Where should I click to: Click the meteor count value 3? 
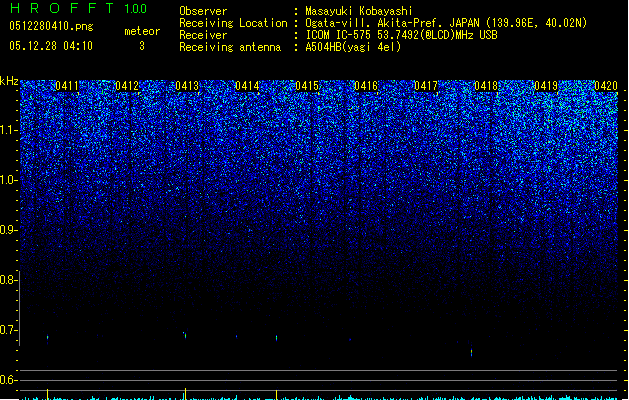142,46
